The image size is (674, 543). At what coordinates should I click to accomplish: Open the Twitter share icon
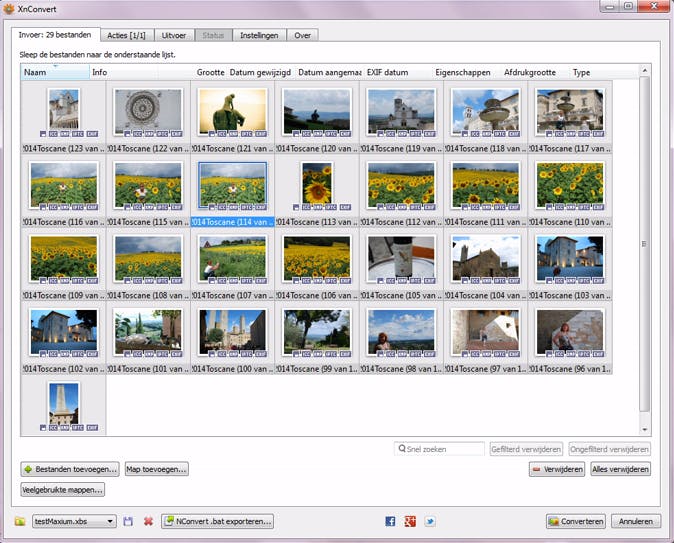tap(430, 521)
